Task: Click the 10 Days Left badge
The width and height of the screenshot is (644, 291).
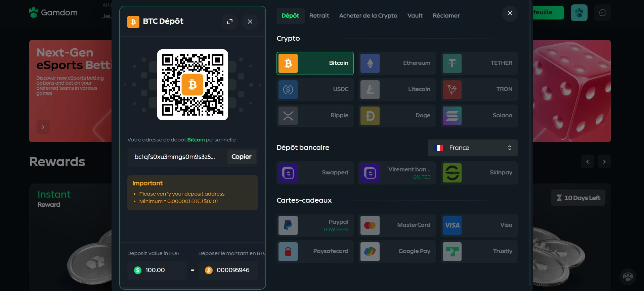Action: click(x=578, y=198)
